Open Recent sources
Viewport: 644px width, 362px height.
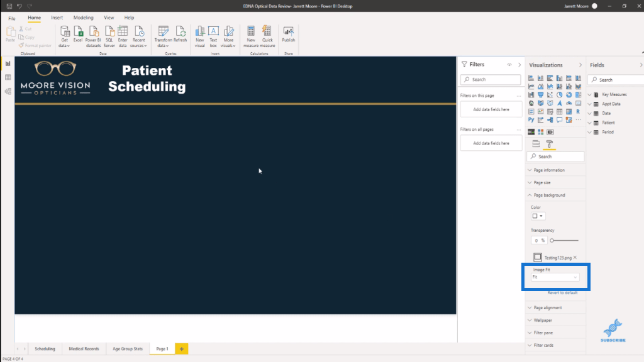(139, 36)
